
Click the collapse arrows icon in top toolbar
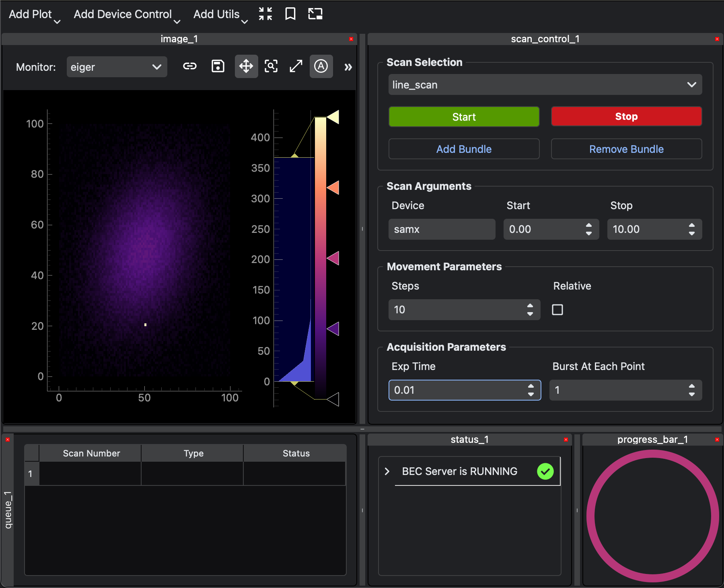click(x=265, y=14)
